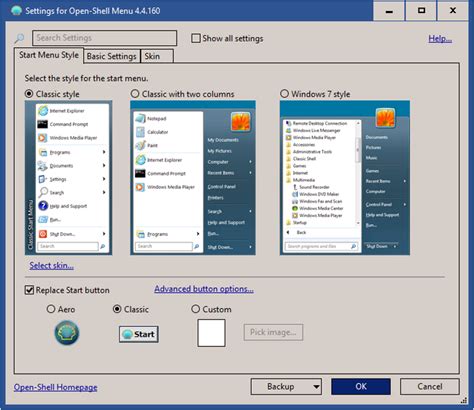Click the two columns preview thumbnail
Viewport: 474px width, 410px height.
(x=193, y=178)
